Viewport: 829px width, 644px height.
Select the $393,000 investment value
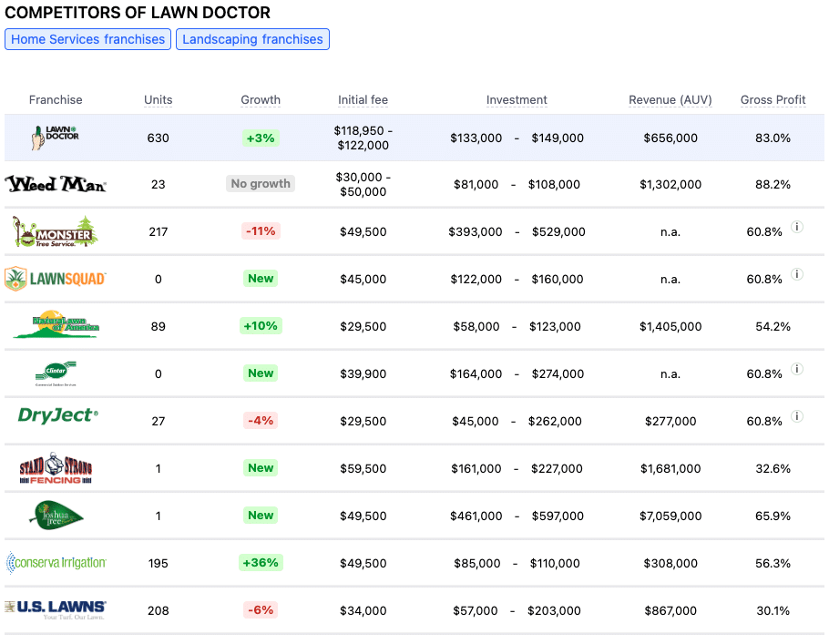476,231
